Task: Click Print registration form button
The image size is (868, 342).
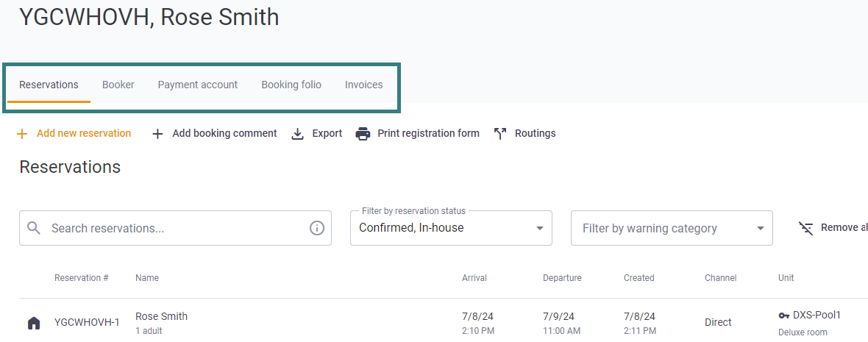Action: click(x=417, y=133)
